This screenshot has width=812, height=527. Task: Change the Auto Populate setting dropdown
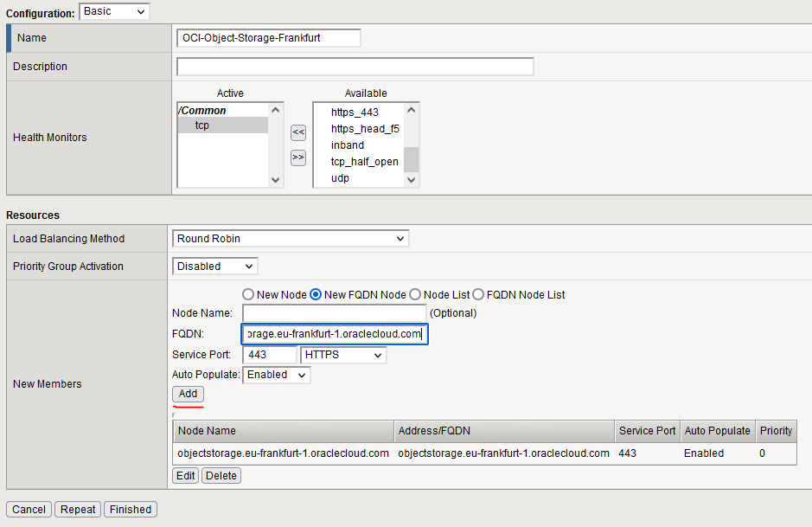pos(277,375)
